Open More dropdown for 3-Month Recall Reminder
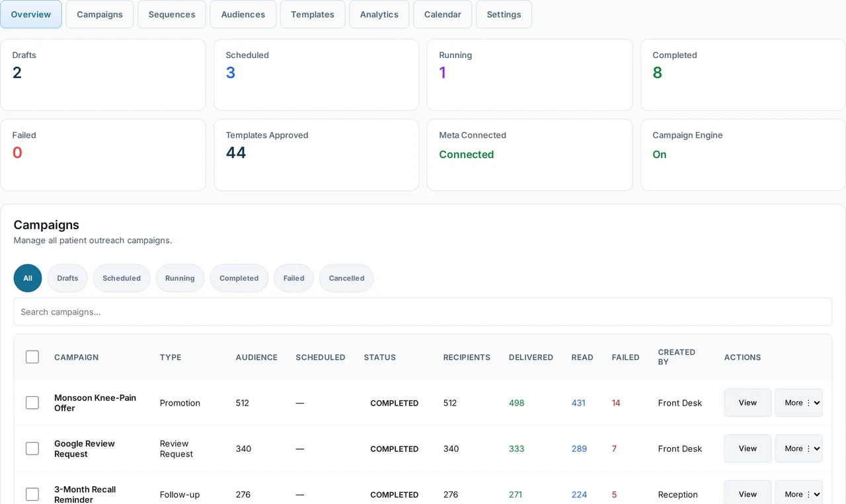Viewport: 846px width, 504px height. (798, 492)
